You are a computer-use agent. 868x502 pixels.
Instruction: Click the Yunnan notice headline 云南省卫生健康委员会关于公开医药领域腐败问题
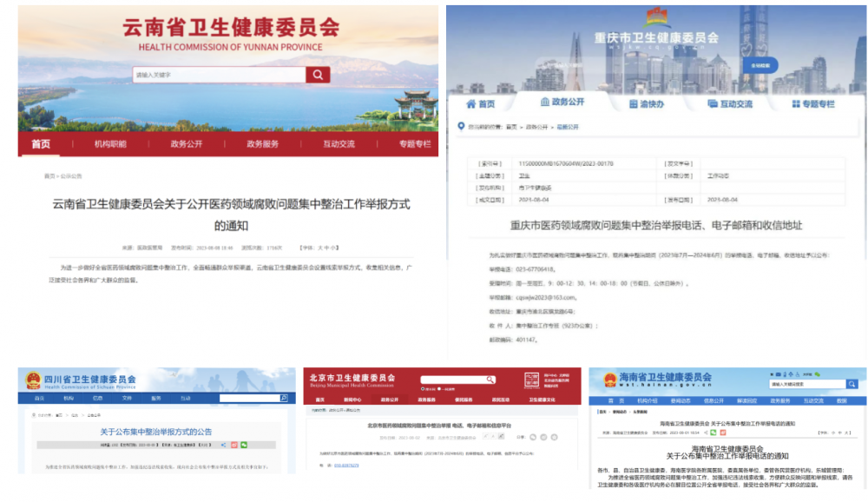232,215
